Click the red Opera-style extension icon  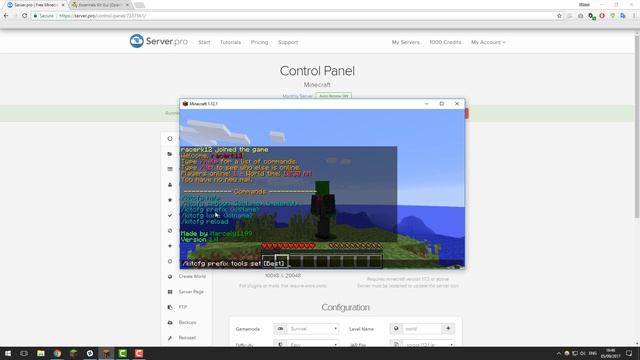click(x=602, y=16)
